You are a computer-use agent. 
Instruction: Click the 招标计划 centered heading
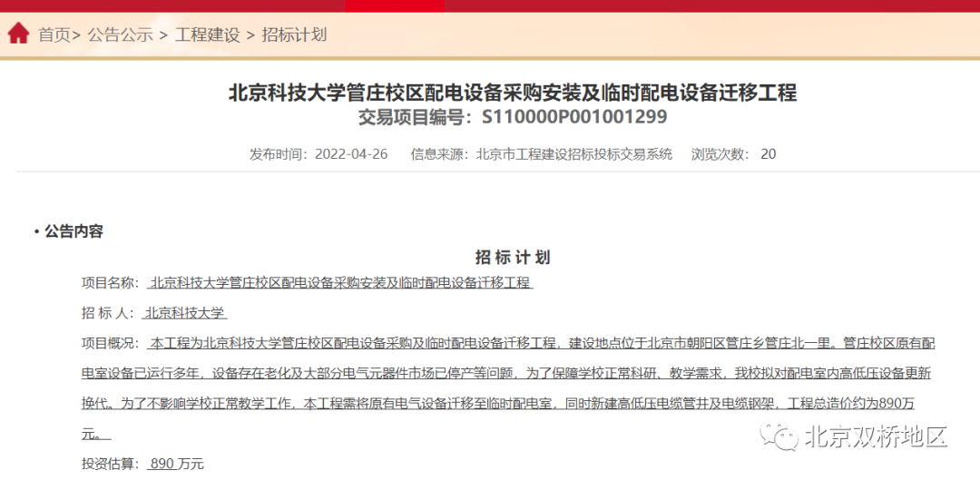(513, 258)
